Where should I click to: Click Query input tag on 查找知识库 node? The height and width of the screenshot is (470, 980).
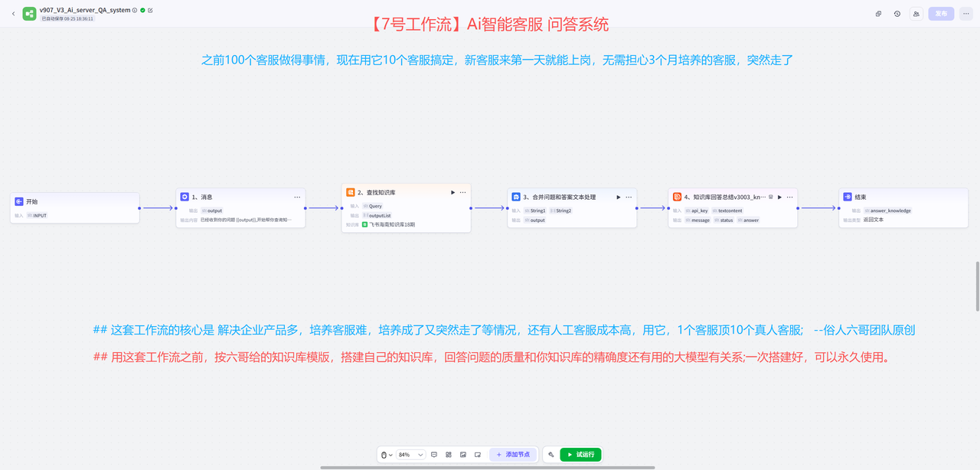(x=373, y=206)
